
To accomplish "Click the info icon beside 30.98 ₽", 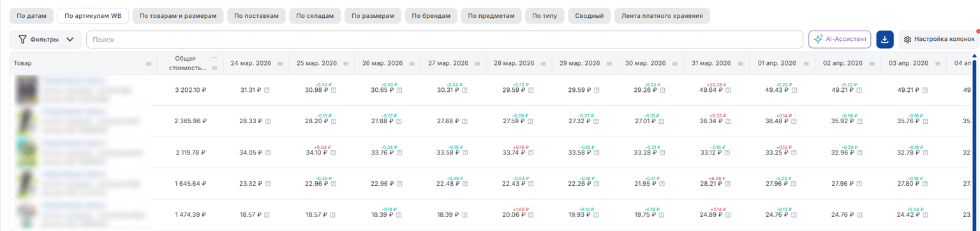I will coord(334,90).
